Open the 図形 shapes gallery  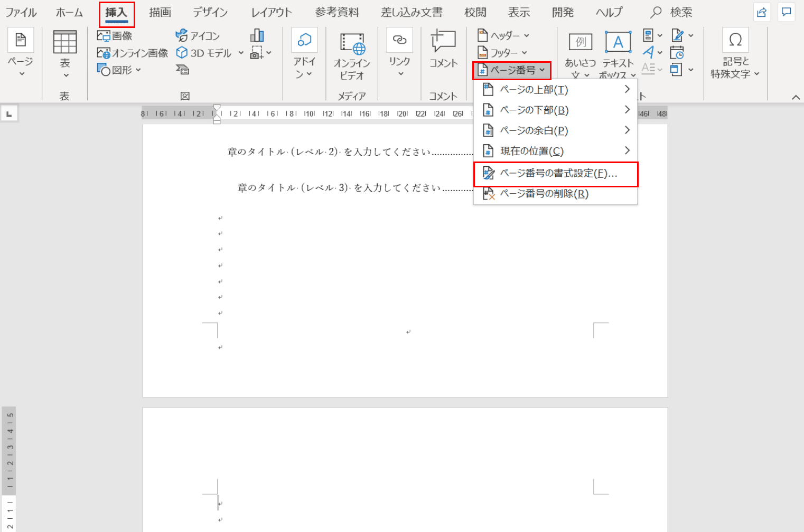(119, 70)
